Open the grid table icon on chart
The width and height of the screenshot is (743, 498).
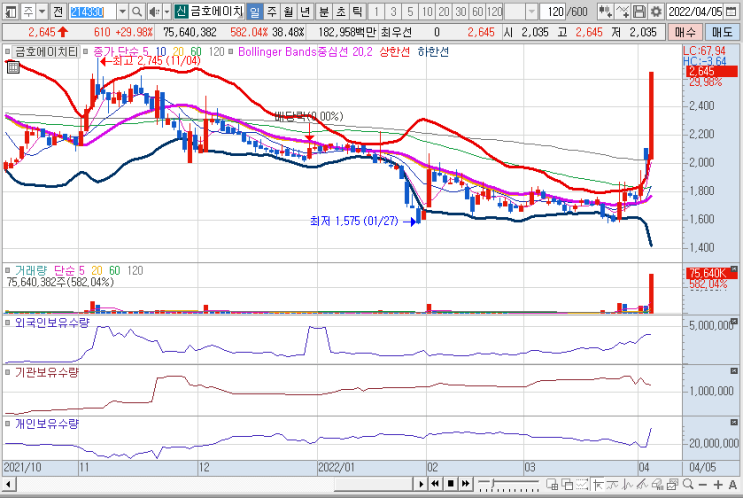coord(13,68)
